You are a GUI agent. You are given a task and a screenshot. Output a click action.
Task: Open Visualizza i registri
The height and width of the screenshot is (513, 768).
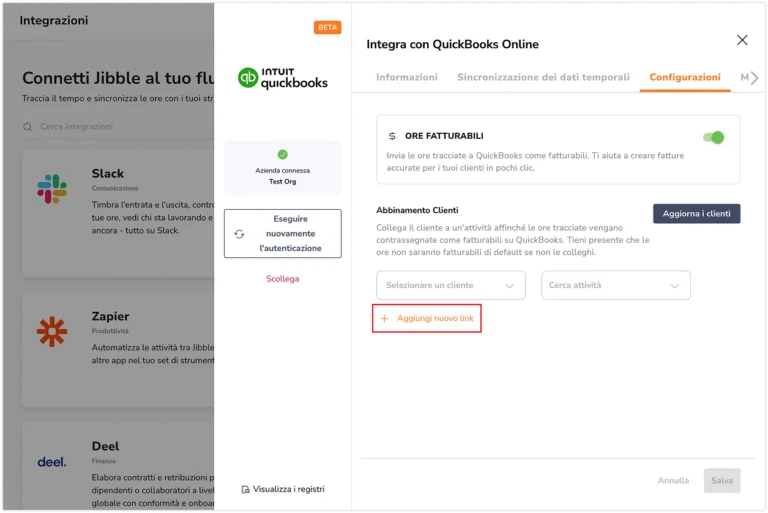pyautogui.click(x=283, y=489)
